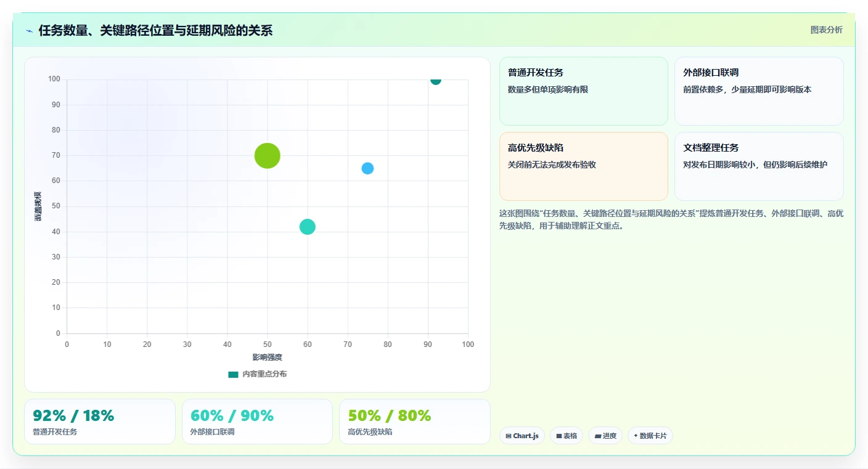
Task: Click the description 前置依赖多，少量延期即可影响版本
Action: pyautogui.click(x=747, y=89)
